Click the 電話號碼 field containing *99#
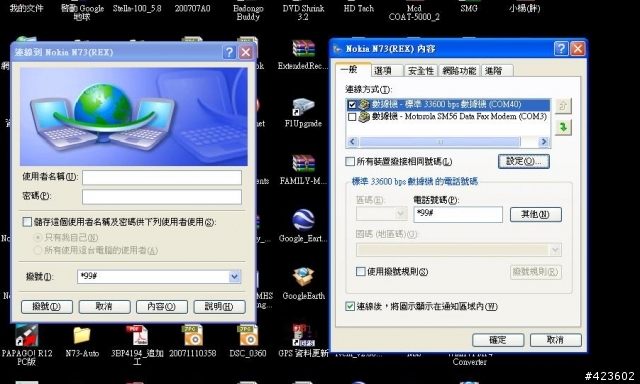Image resolution: width=640 pixels, height=384 pixels. [458, 214]
